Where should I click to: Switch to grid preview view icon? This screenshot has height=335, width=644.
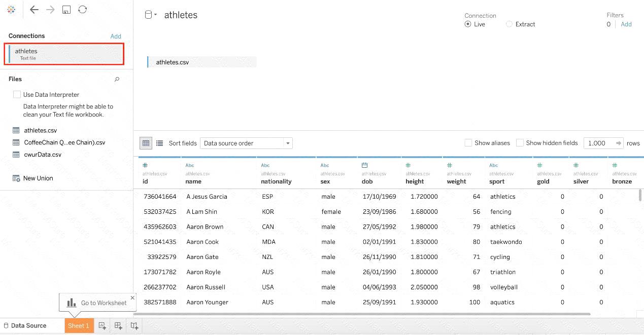tap(146, 143)
